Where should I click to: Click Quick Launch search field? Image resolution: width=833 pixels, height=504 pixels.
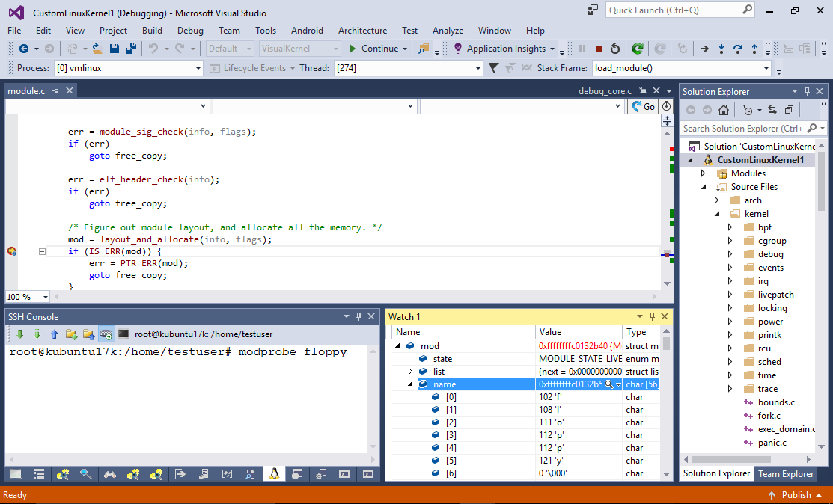pos(680,10)
